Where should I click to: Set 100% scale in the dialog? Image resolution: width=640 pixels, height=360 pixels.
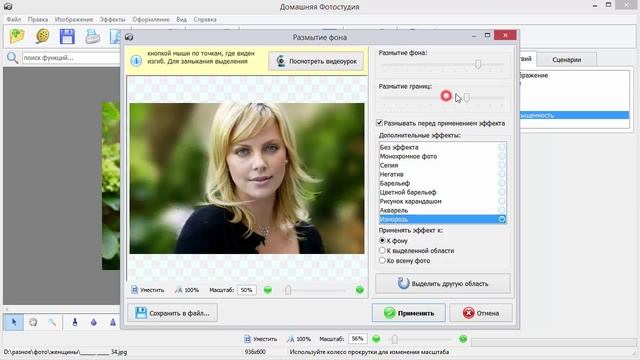(187, 290)
